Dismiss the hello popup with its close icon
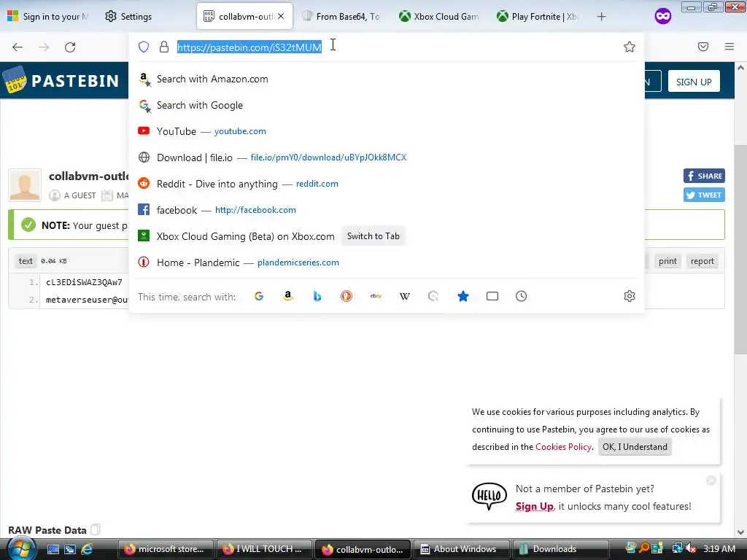The width and height of the screenshot is (747, 560). [x=711, y=481]
